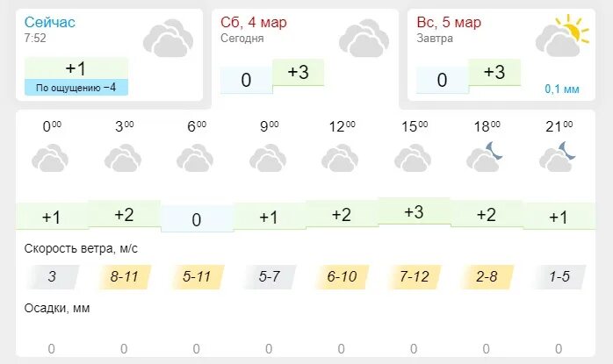Click the Скорость ветра, м/с heading

point(81,248)
